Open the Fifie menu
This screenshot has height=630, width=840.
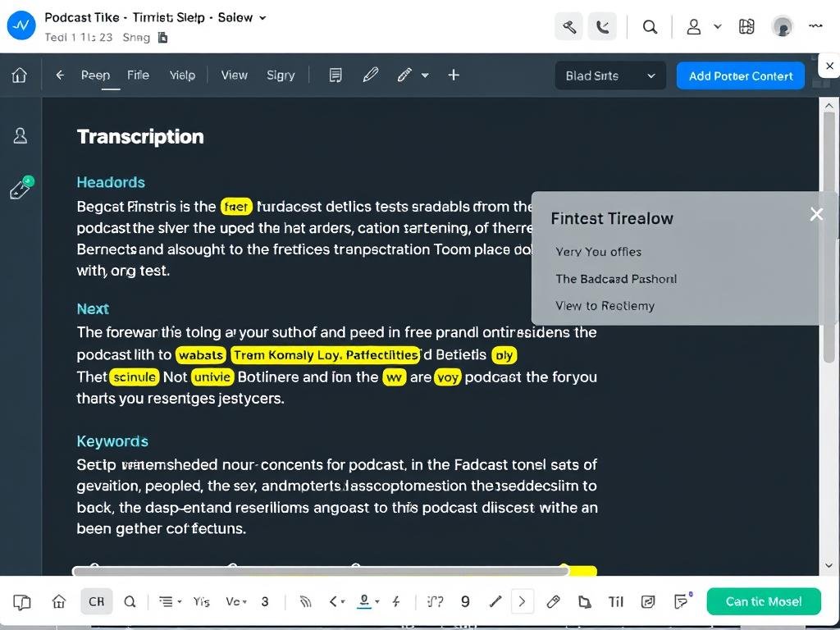coord(138,75)
